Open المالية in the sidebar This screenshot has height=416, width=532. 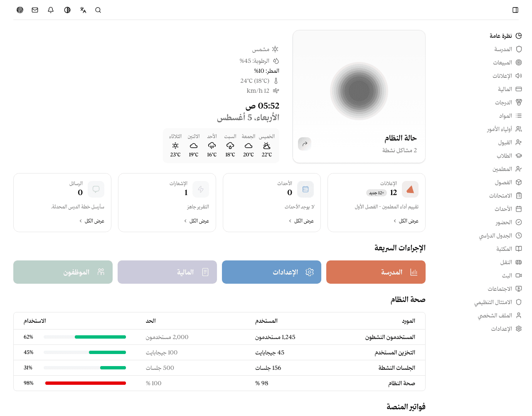[510, 89]
